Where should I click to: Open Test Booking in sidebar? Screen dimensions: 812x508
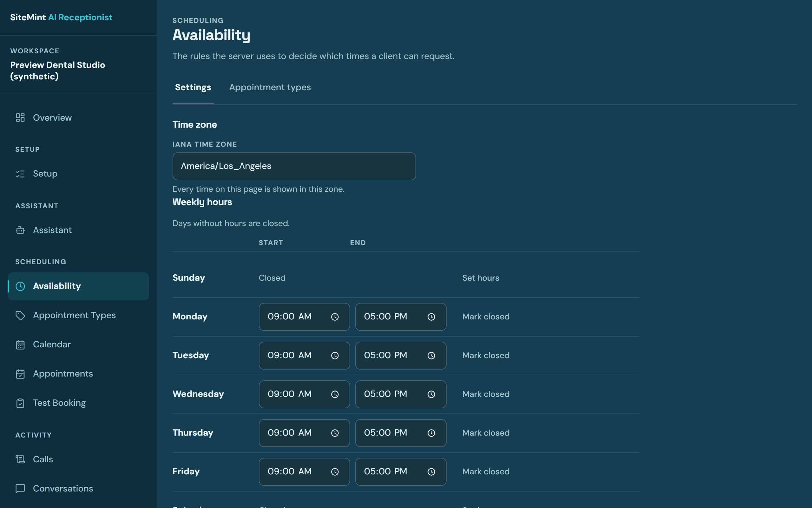click(78, 403)
